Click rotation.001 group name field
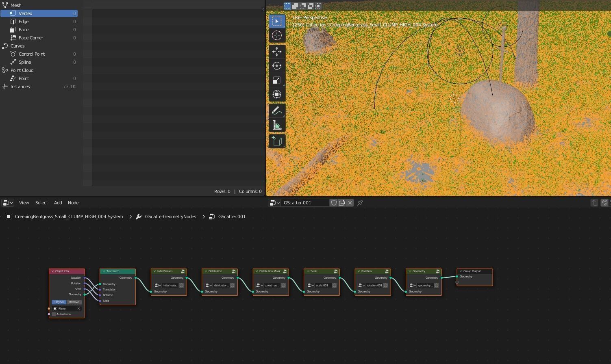 click(374, 285)
